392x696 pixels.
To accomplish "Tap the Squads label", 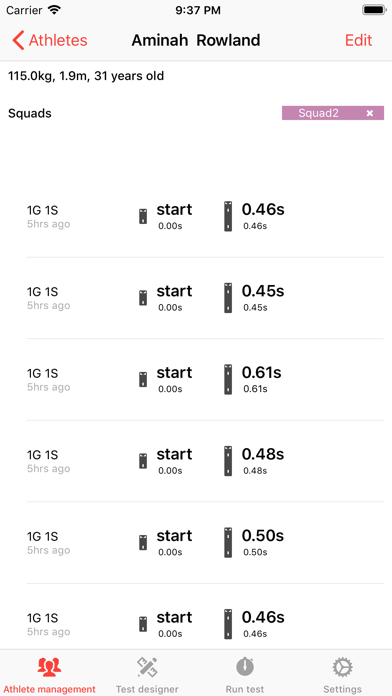I will [x=30, y=114].
